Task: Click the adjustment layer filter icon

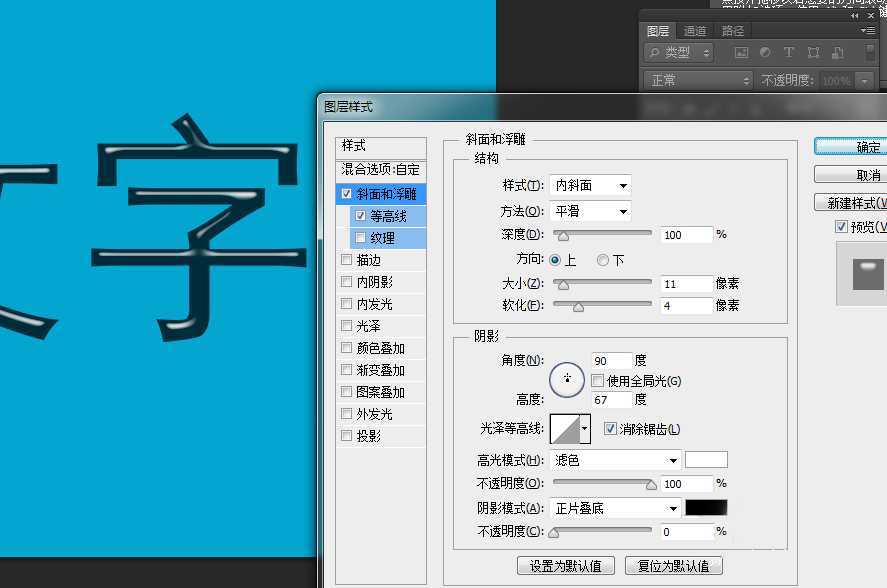Action: [765, 52]
